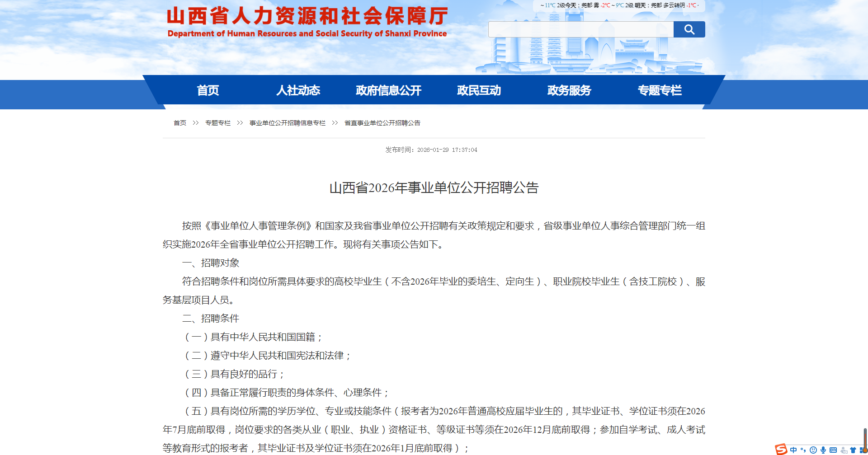
Task: Click the 事业单位公开招聘信息专栏 breadcrumb link
Action: point(288,123)
